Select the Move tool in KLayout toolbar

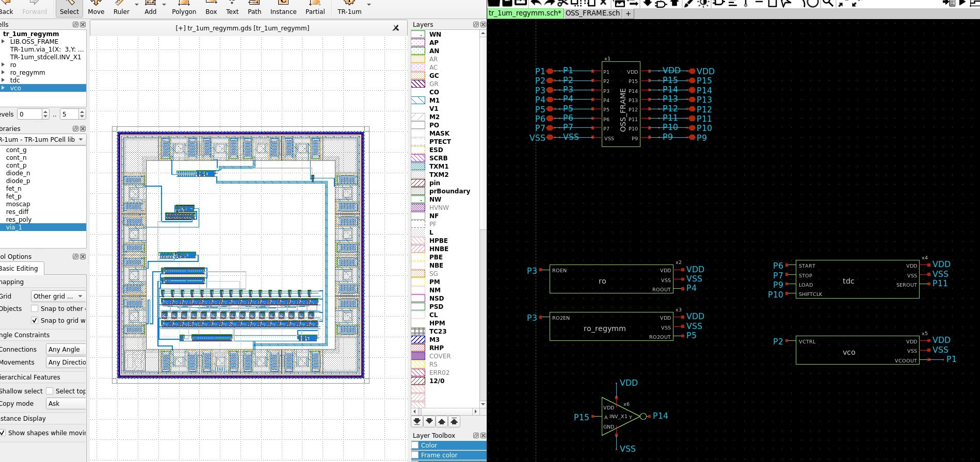coord(96,8)
